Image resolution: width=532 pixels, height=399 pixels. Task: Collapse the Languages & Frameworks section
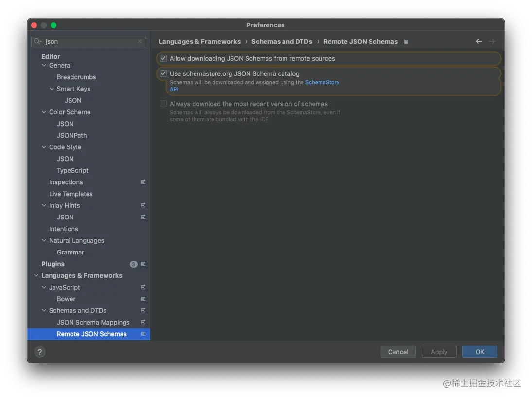tap(36, 275)
